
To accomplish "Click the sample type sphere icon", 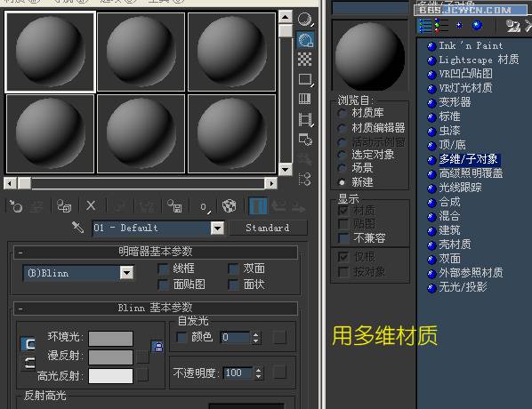I will 304,20.
